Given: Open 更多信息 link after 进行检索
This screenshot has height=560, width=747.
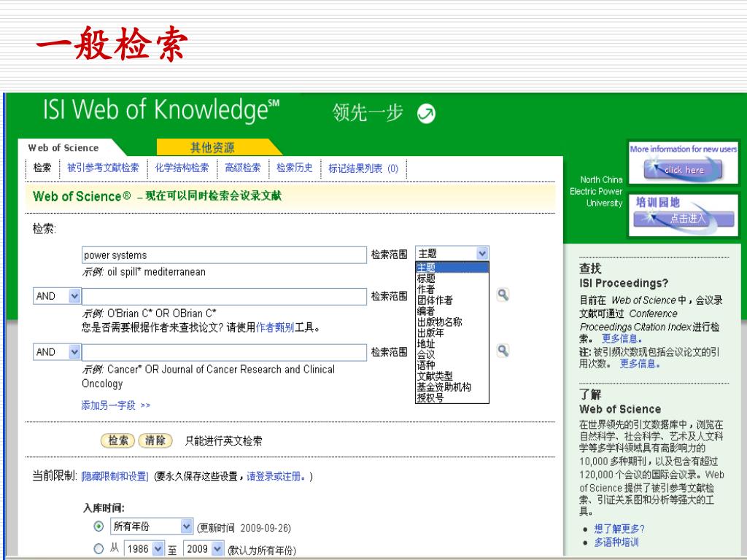Looking at the screenshot, I should 622,338.
